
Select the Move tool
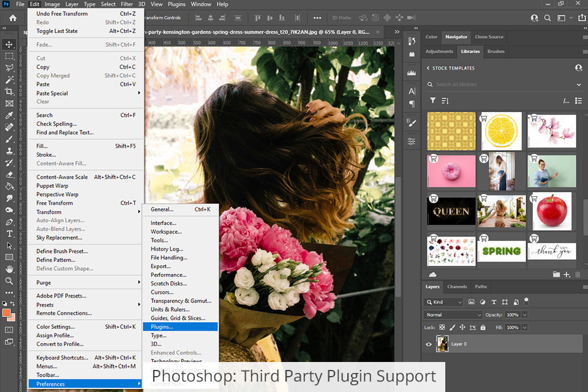click(9, 44)
